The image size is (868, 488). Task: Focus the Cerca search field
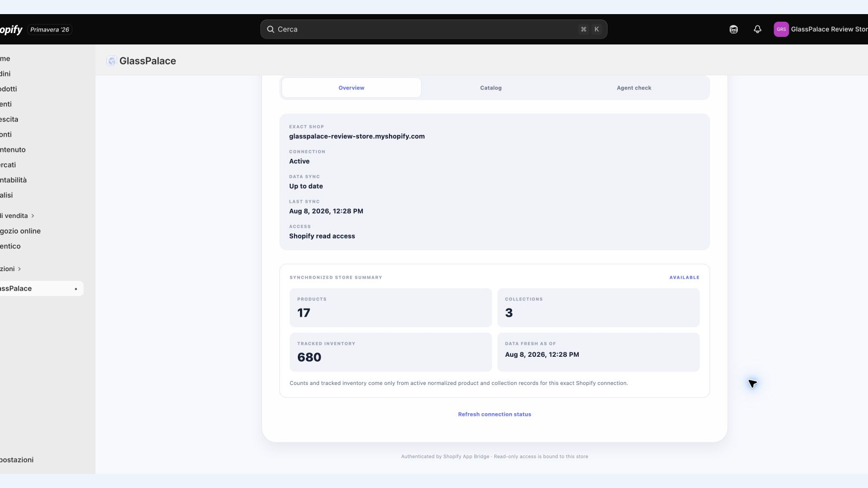(x=433, y=29)
